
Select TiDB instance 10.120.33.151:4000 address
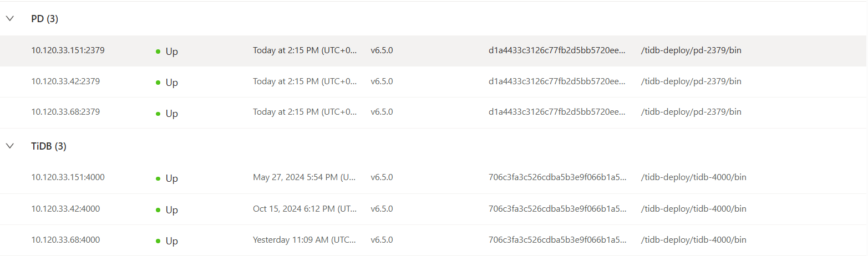pos(68,177)
